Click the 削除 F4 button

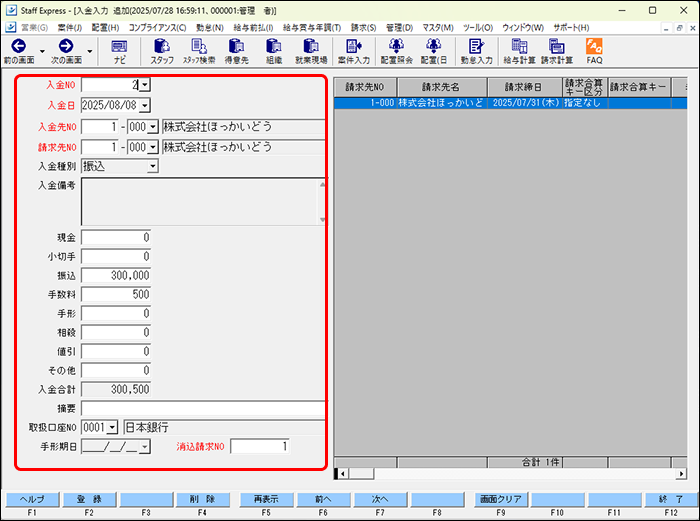pyautogui.click(x=203, y=499)
